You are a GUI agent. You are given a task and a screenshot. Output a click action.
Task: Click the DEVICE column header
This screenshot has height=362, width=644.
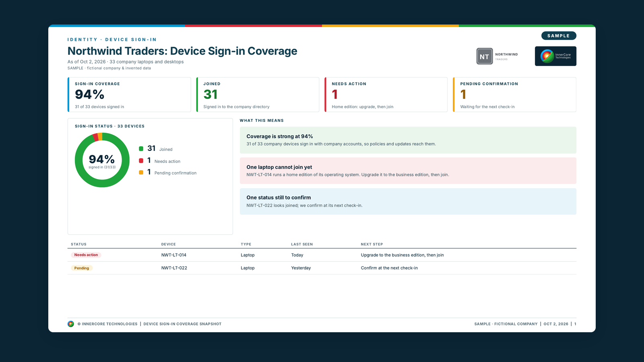(x=169, y=244)
